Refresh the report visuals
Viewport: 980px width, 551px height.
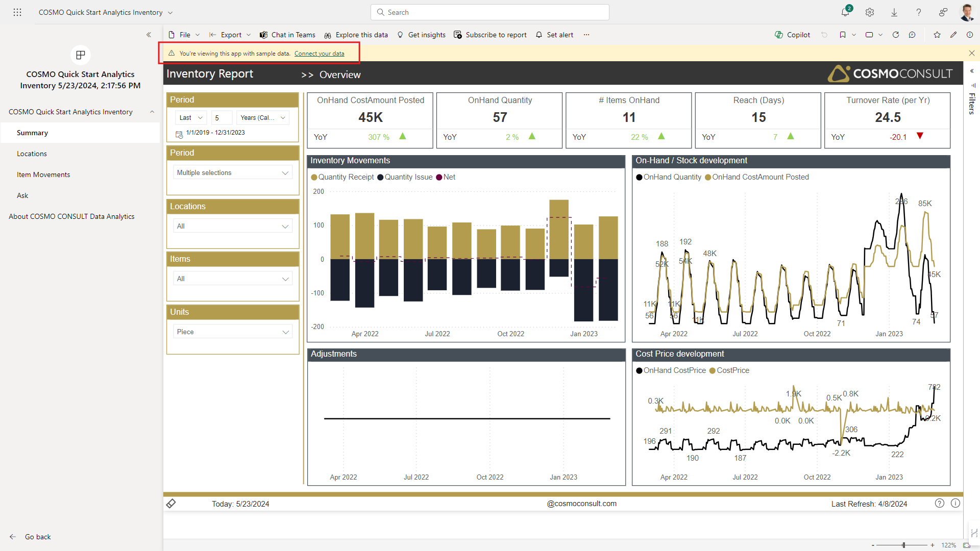tap(896, 35)
